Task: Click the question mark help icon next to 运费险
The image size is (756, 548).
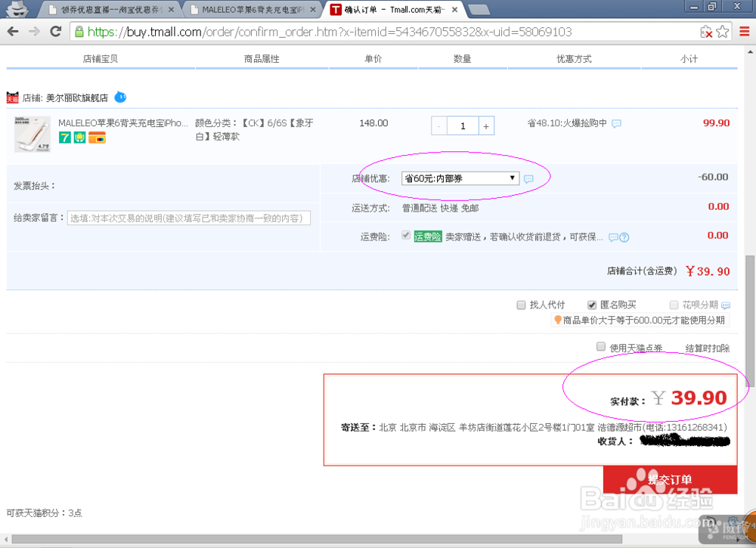Action: (x=623, y=237)
